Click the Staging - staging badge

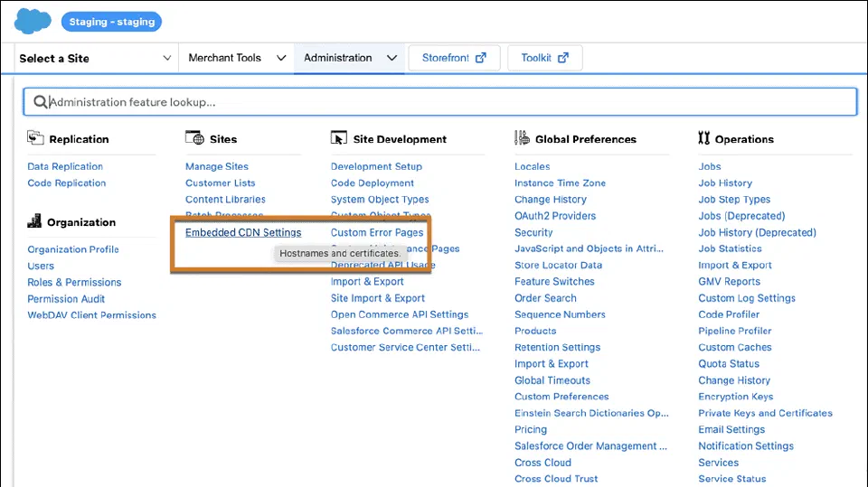tap(112, 22)
